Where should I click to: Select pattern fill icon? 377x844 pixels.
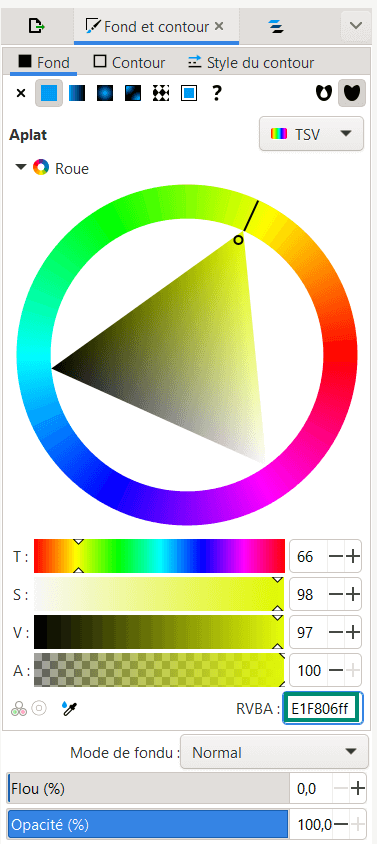161,94
